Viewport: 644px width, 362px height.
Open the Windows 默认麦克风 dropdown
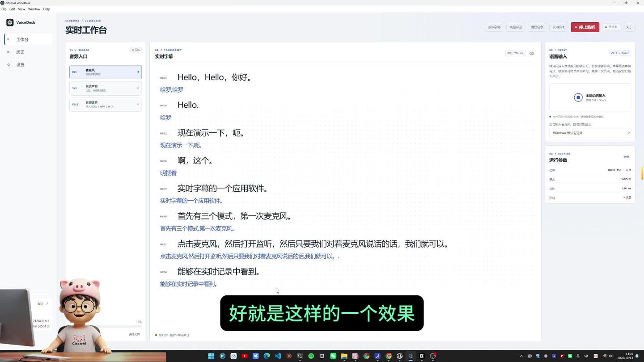590,133
